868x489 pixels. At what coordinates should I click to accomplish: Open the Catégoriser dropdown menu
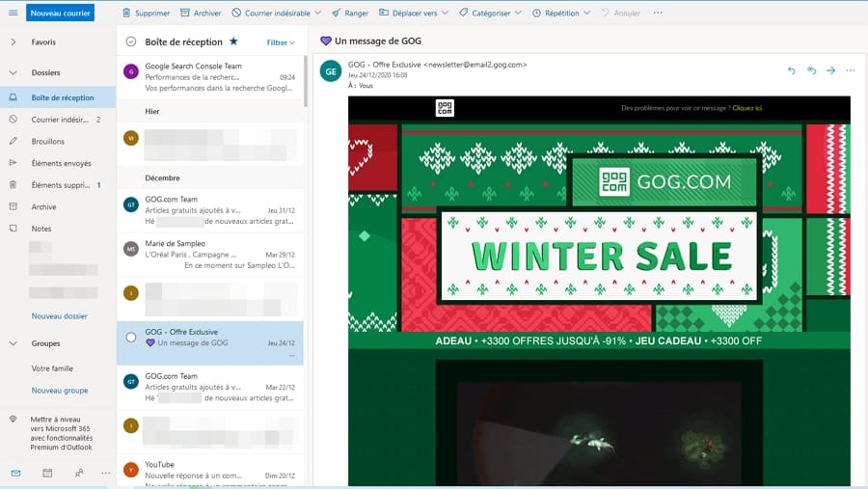tap(490, 14)
